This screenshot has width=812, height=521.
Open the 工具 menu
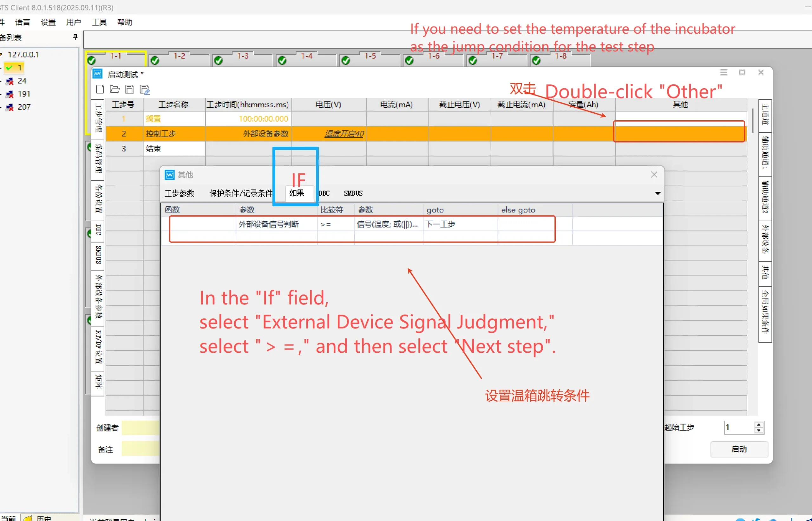click(x=99, y=22)
